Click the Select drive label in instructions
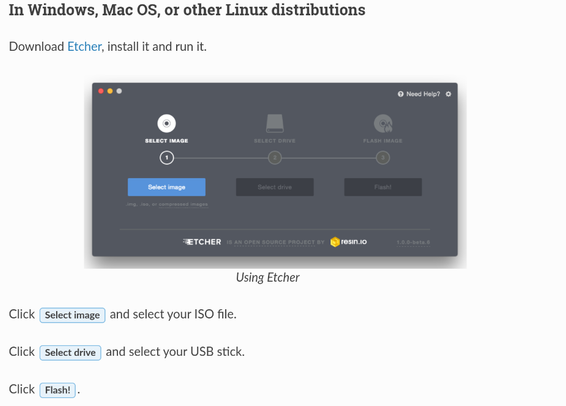 70,353
